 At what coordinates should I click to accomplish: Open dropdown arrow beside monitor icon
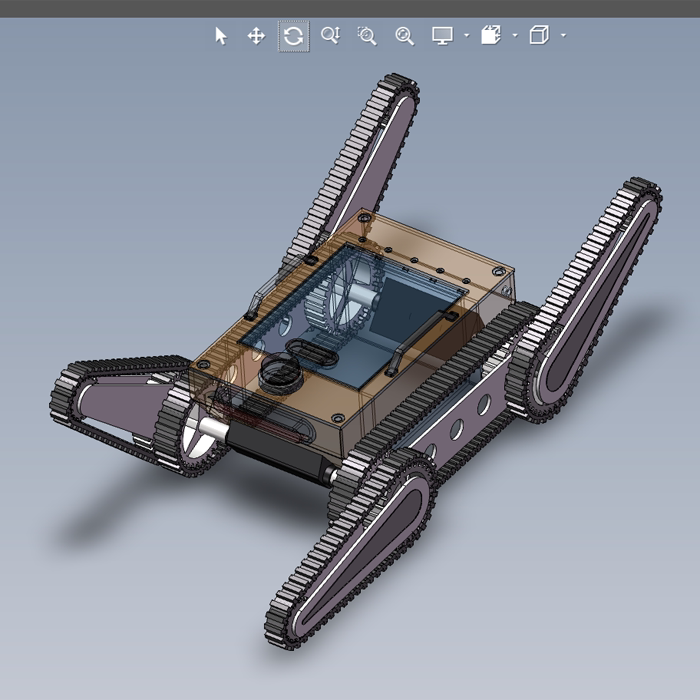click(x=467, y=35)
